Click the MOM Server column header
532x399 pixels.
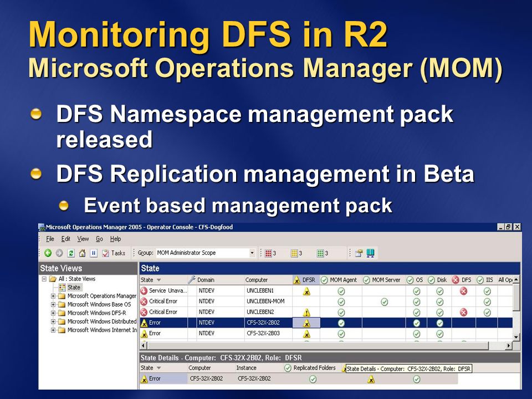click(x=383, y=280)
